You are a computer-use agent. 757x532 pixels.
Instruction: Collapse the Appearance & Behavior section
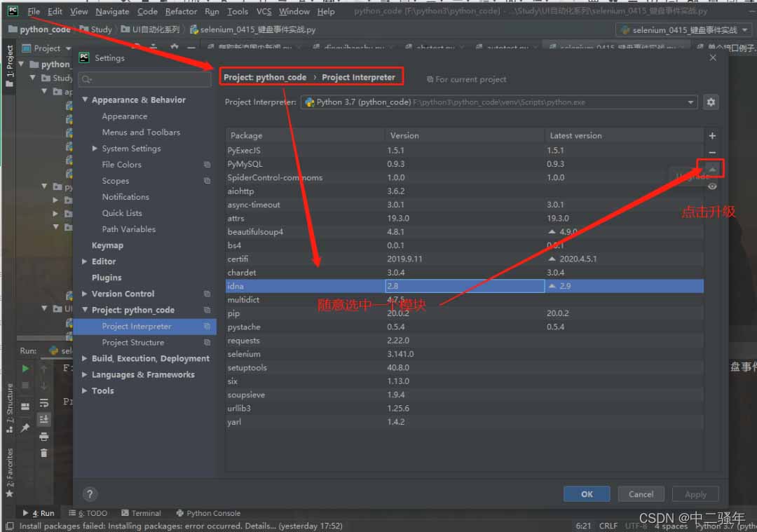85,100
